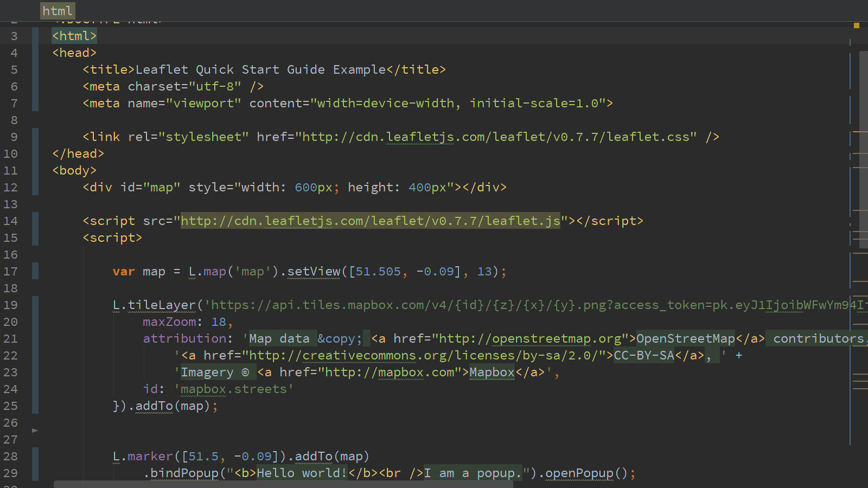Click the maxZoom property name
This screenshot has height=488, width=868.
pyautogui.click(x=169, y=322)
